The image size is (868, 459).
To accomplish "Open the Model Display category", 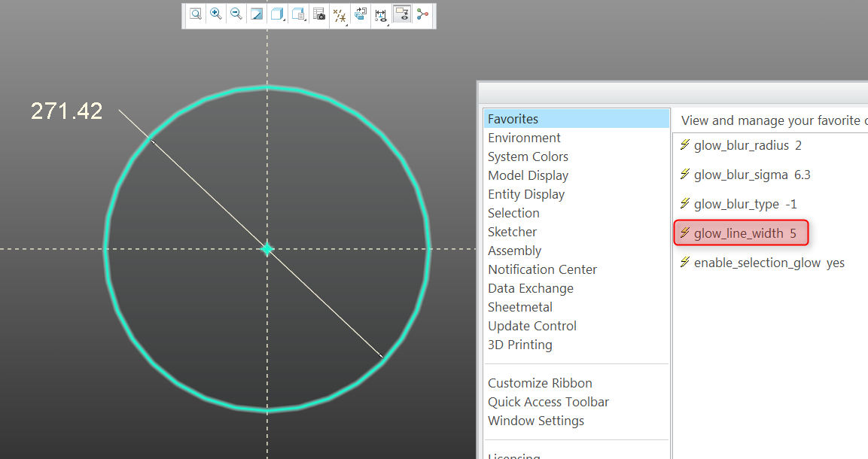I will click(x=528, y=175).
